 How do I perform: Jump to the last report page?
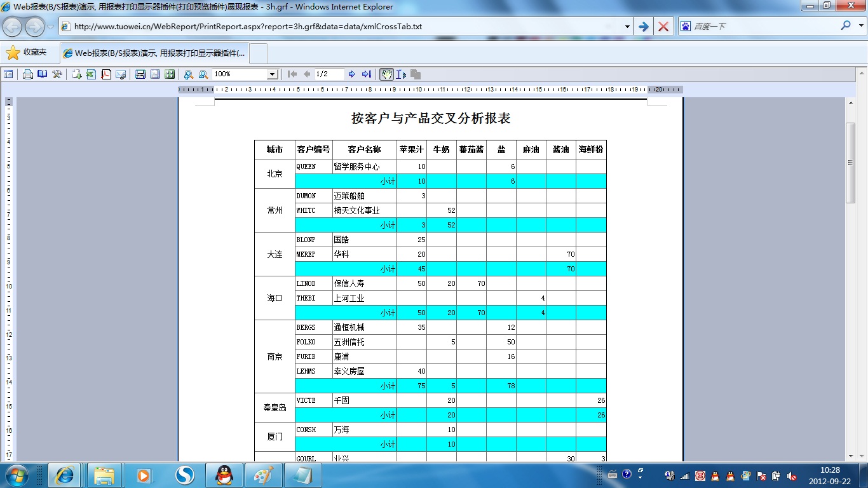coord(367,74)
